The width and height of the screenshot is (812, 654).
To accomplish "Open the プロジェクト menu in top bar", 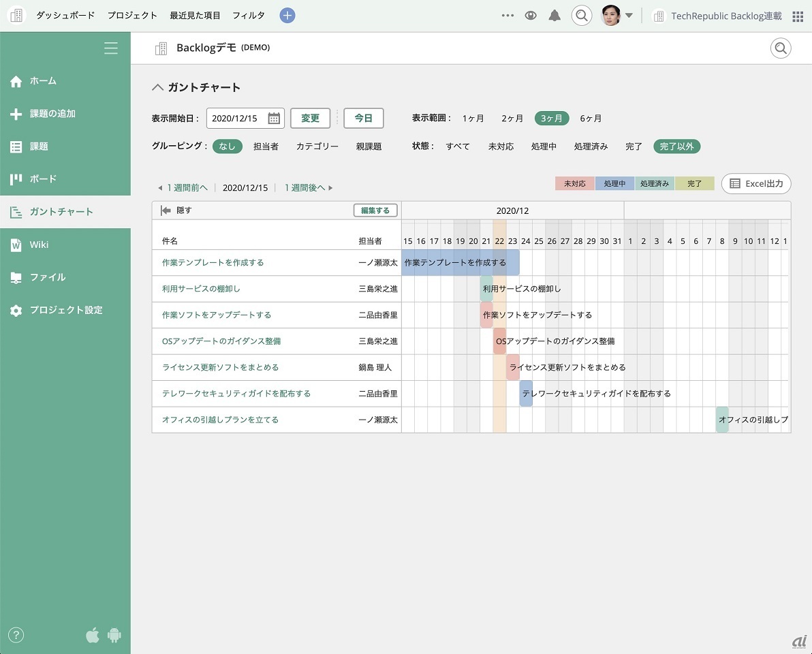I will (132, 16).
